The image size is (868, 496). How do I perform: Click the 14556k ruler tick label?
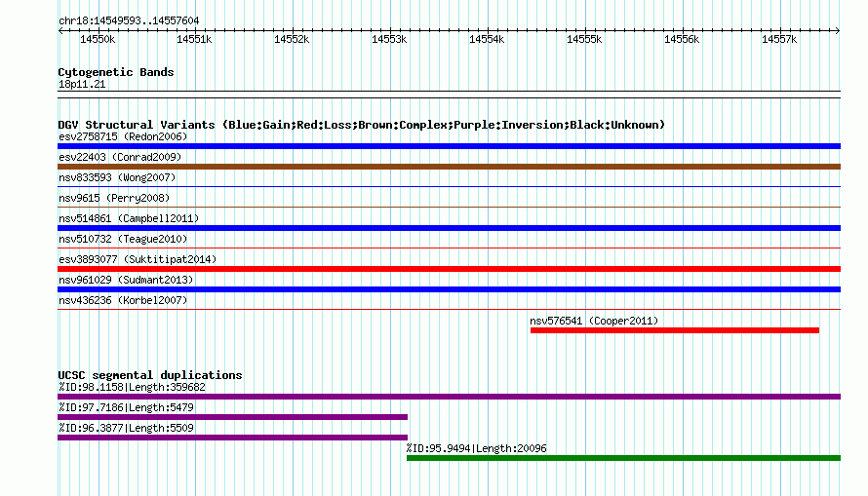[682, 39]
